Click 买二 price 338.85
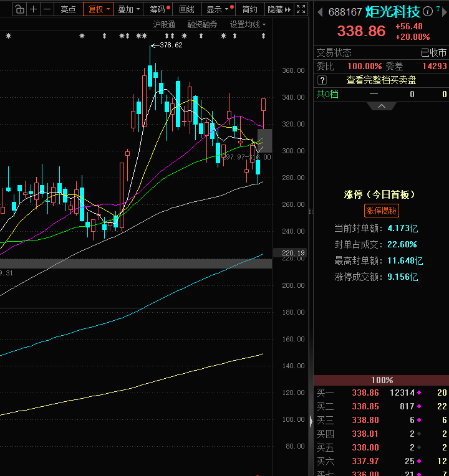449x476 pixels. click(365, 406)
